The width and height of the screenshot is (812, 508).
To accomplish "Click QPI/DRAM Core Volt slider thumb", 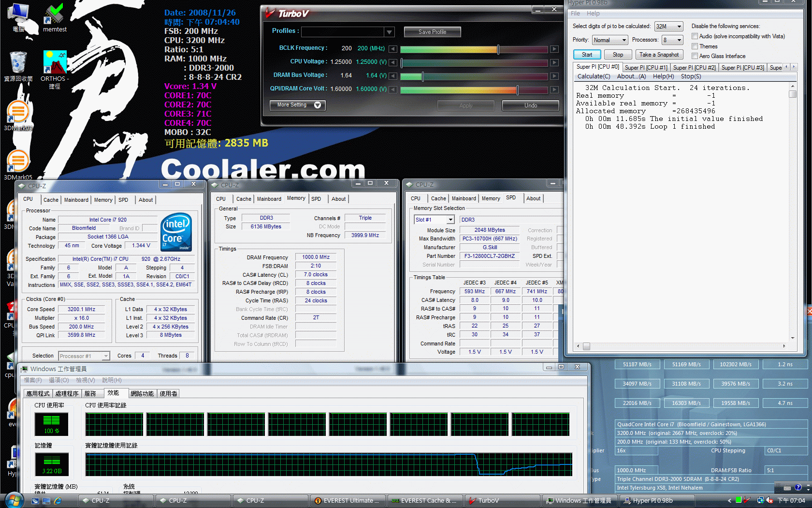I will click(518, 90).
